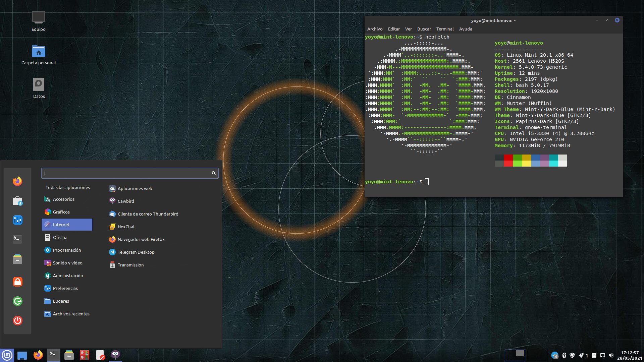
Task: Click the Linux Mint menu button
Action: pos(7,355)
